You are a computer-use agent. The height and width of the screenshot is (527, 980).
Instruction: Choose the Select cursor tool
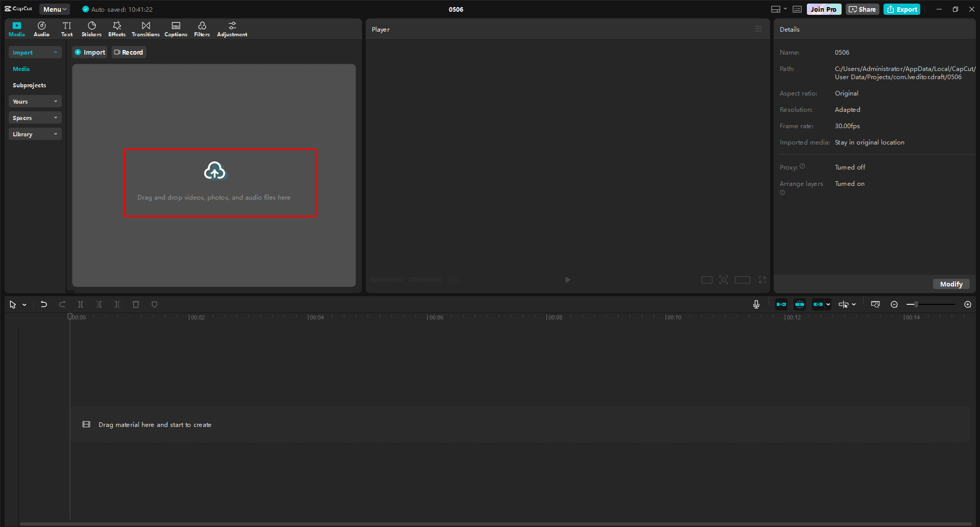[13, 304]
